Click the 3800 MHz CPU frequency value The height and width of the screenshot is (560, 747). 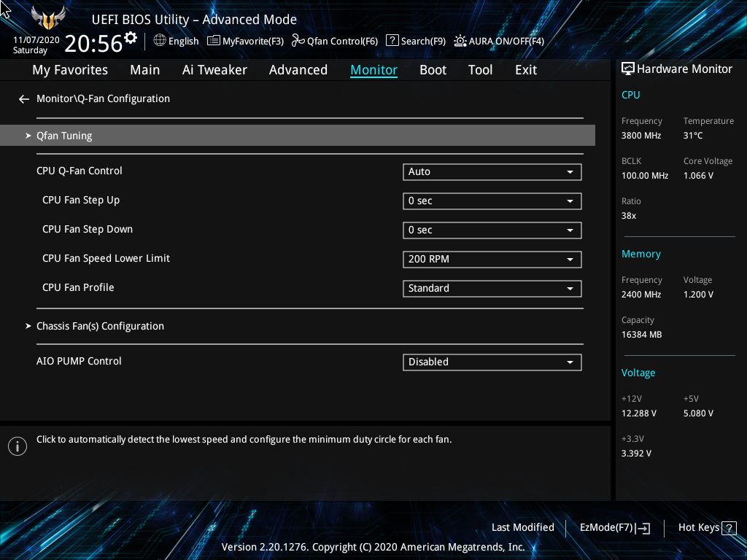641,136
